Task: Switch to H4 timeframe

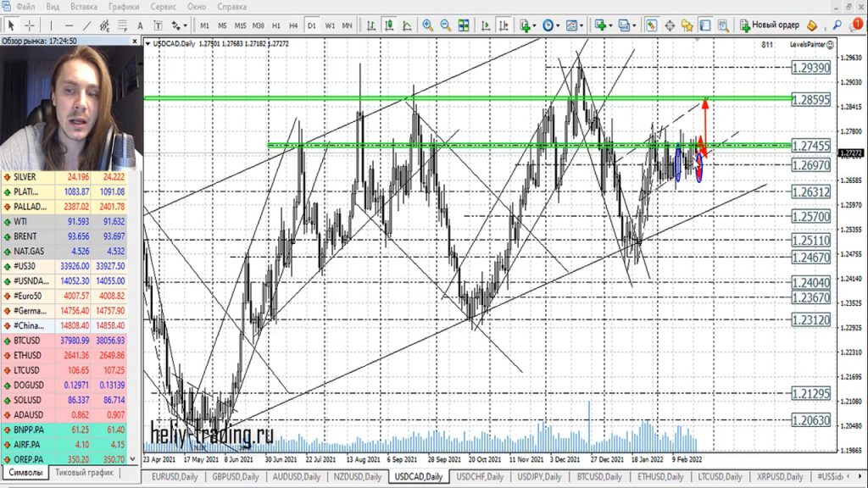Action: tap(293, 25)
